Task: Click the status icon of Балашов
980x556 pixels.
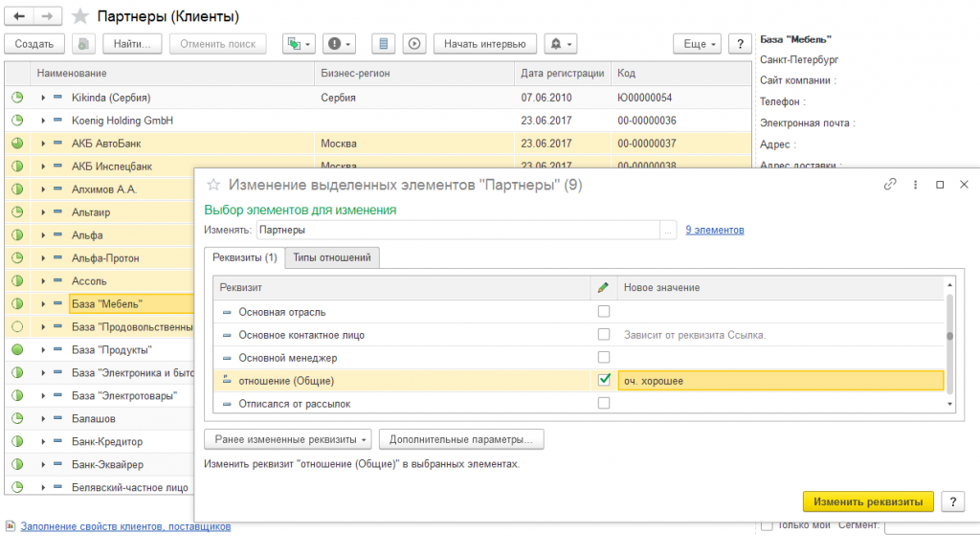Action: click(17, 418)
